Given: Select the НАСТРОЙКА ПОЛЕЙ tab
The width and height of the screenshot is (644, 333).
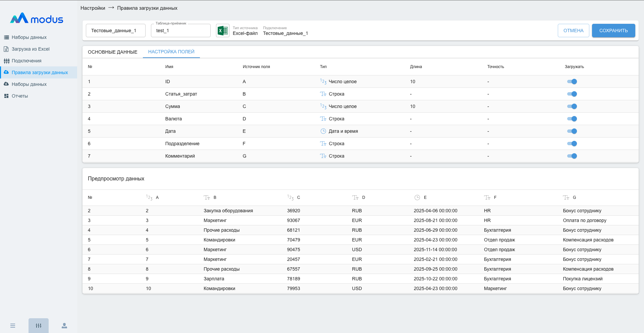Looking at the screenshot, I should [x=171, y=52].
